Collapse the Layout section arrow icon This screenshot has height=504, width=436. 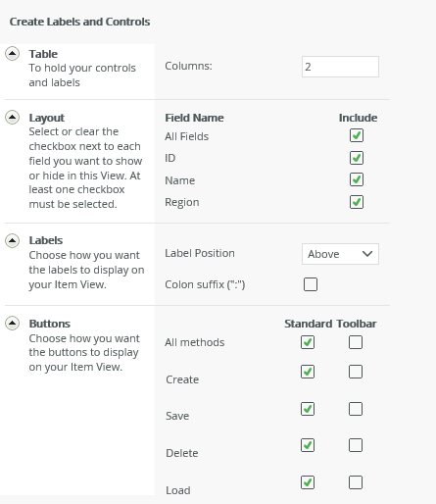(12, 117)
